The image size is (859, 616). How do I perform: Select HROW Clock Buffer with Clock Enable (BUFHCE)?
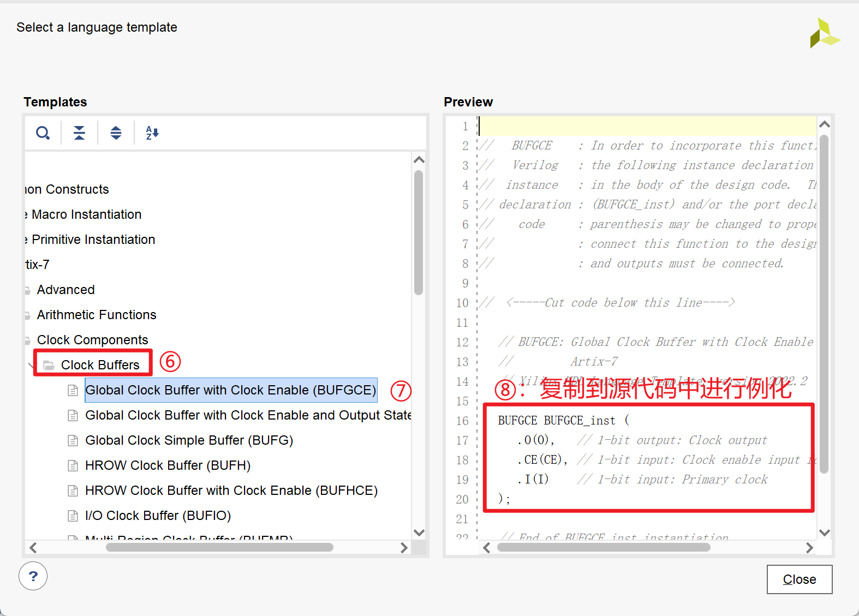[231, 491]
